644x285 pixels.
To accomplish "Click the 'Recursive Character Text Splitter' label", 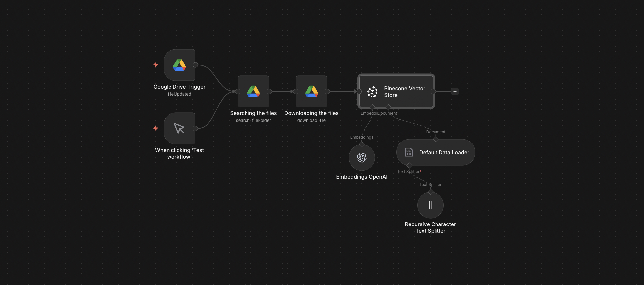I will [431, 227].
